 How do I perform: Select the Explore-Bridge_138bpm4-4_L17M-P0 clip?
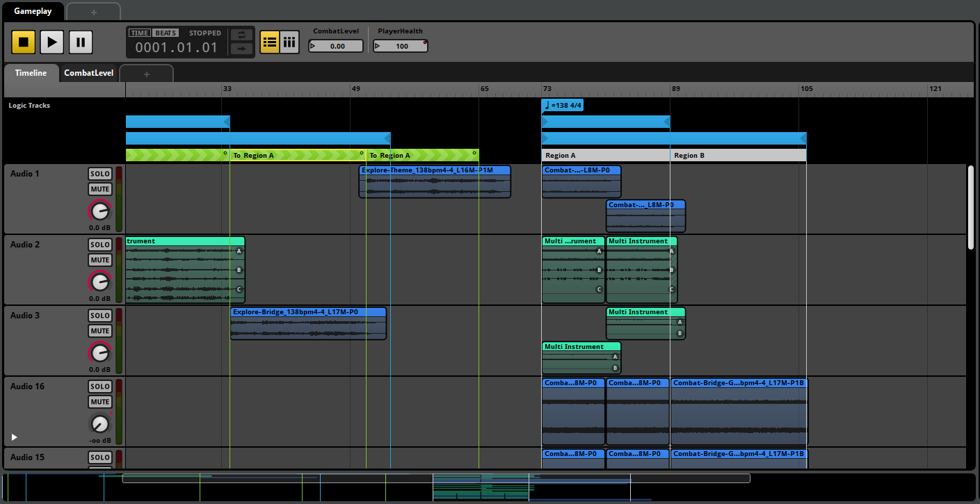tap(308, 323)
